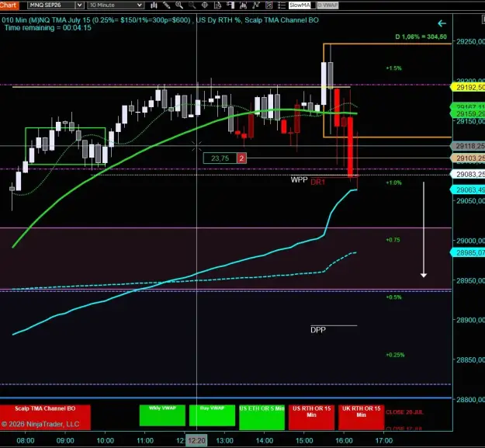This screenshot has height=448, width=485.
Task: Click the white 29083,25 price marker
Action: pos(469,175)
